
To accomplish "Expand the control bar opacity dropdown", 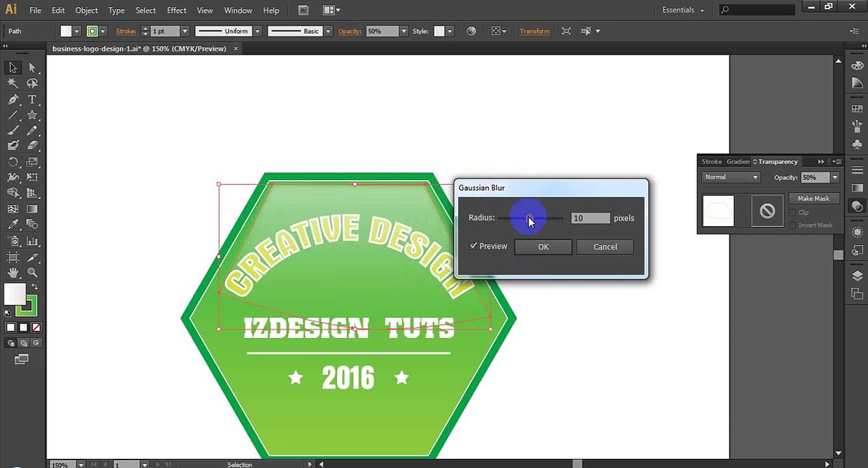I will click(x=404, y=31).
